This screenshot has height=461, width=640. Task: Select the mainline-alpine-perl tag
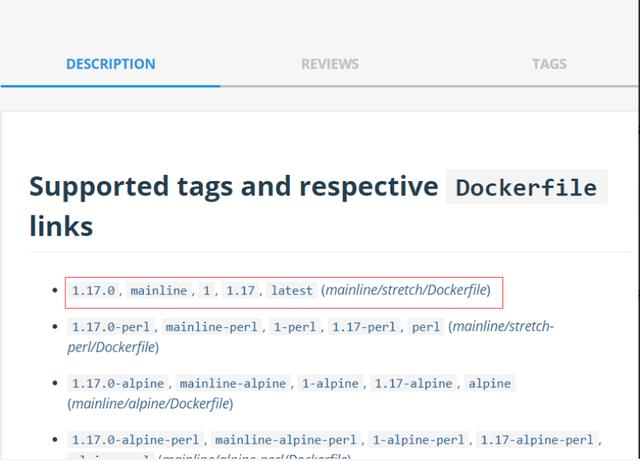pos(286,439)
